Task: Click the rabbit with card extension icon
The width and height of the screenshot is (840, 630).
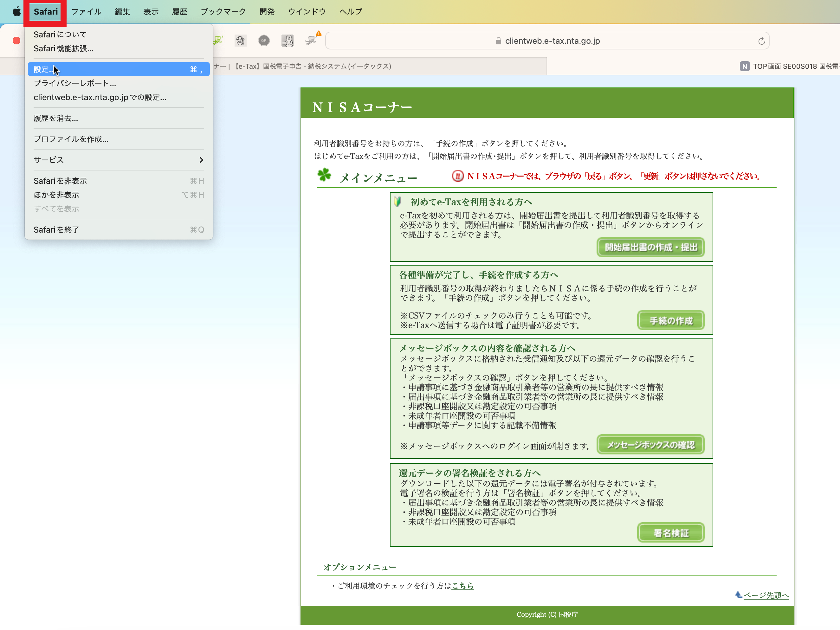Action: (288, 41)
